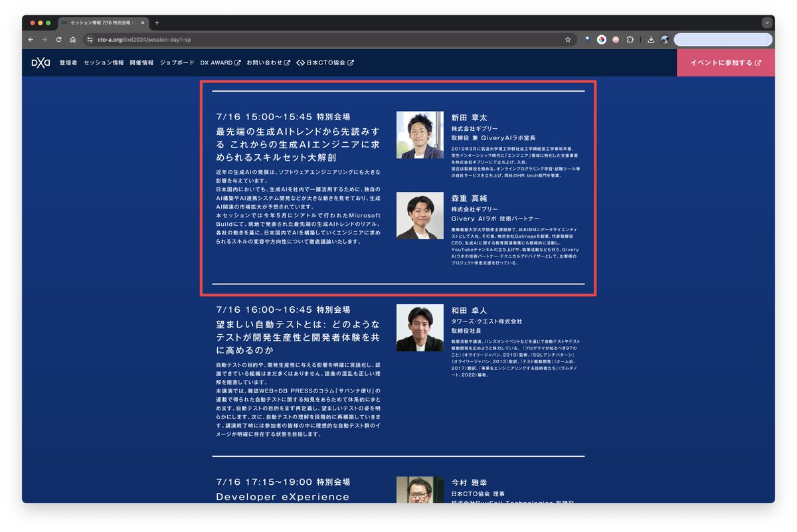Click the 7/16 15:00〜15:45 特別会場 heading
Viewport: 797px width, 532px height.
coord(283,116)
